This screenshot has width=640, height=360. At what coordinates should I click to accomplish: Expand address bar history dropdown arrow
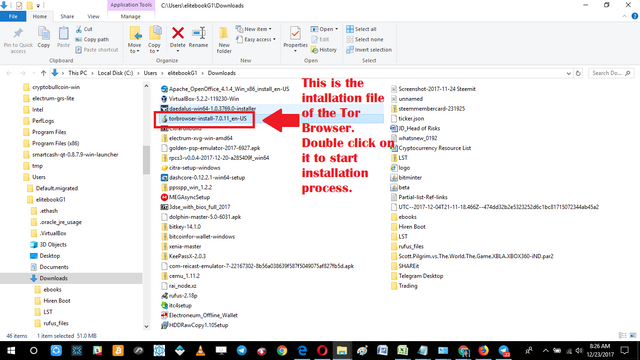pos(569,73)
